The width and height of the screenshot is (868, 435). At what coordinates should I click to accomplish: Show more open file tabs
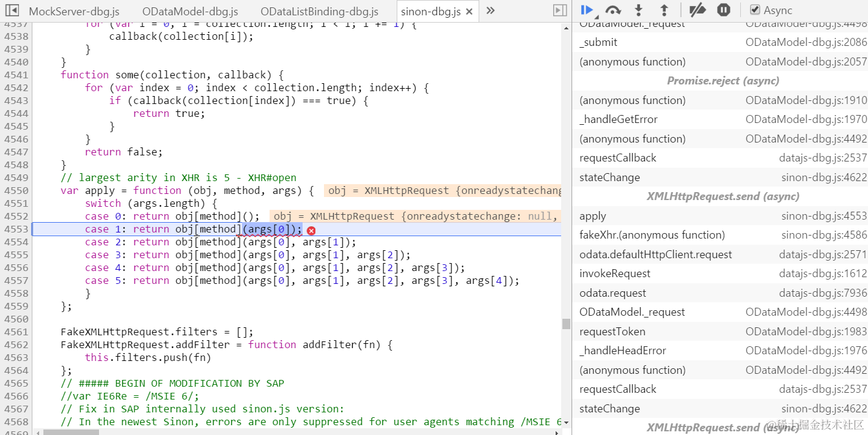(490, 10)
